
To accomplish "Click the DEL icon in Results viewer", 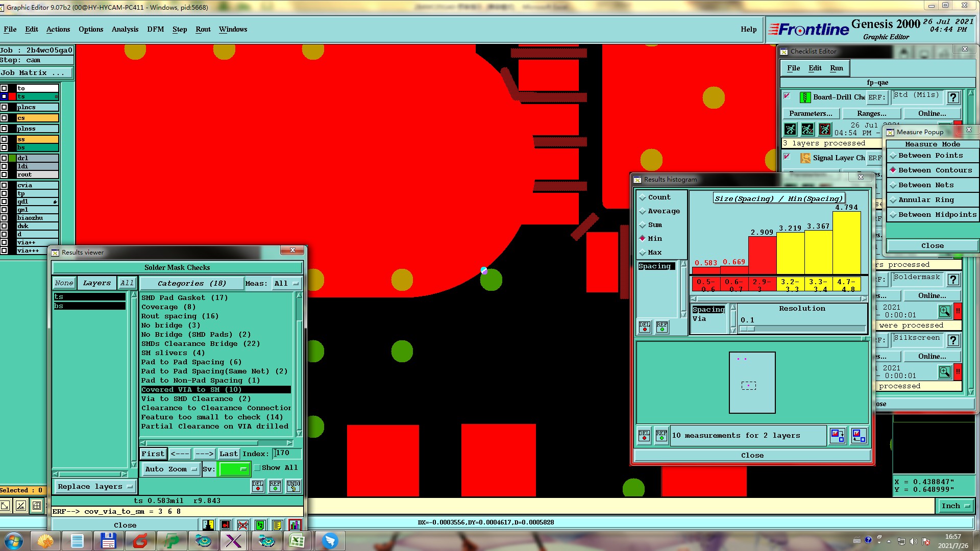I will 258,486.
